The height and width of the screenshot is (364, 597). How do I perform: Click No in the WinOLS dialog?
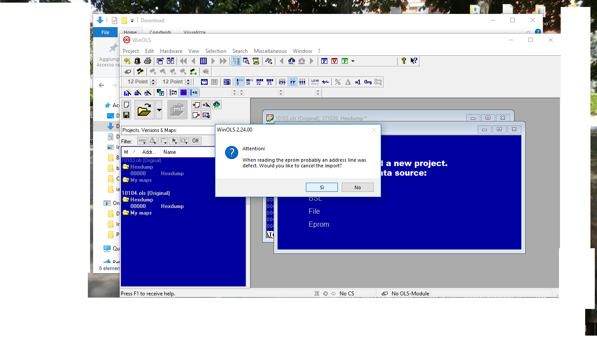coord(358,187)
